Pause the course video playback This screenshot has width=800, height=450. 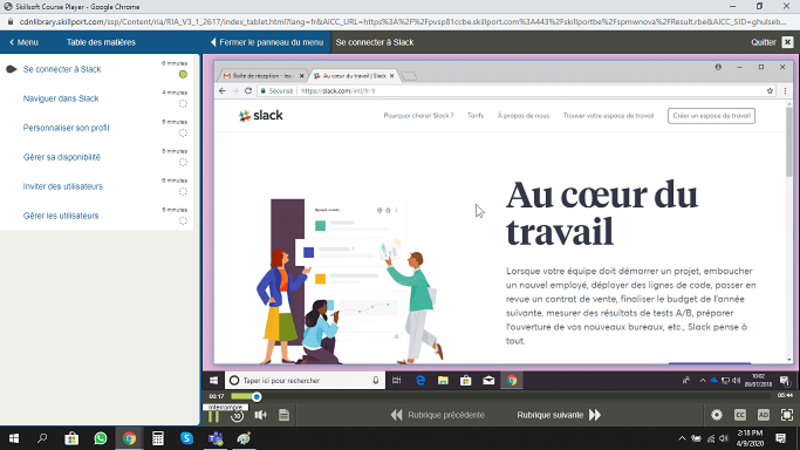point(213,416)
